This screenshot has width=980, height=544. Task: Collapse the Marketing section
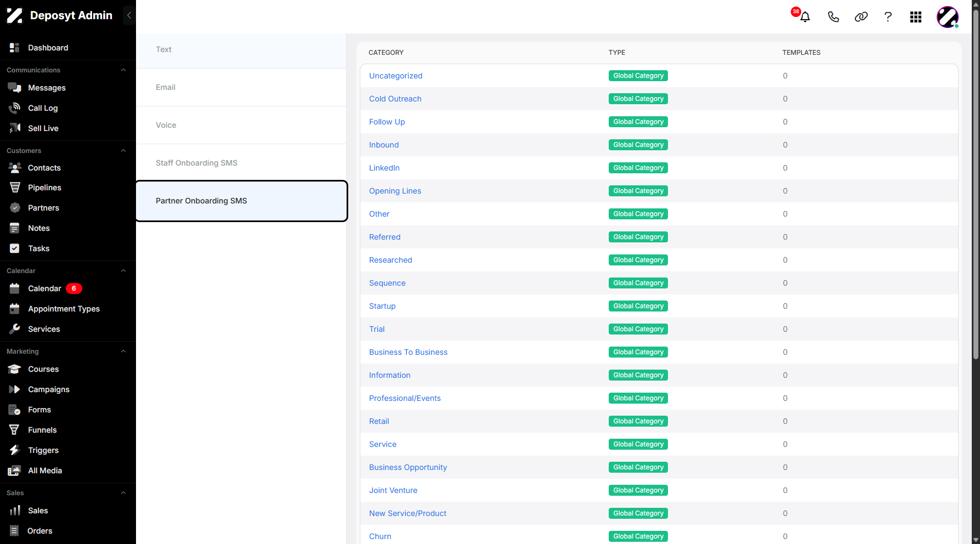point(123,352)
